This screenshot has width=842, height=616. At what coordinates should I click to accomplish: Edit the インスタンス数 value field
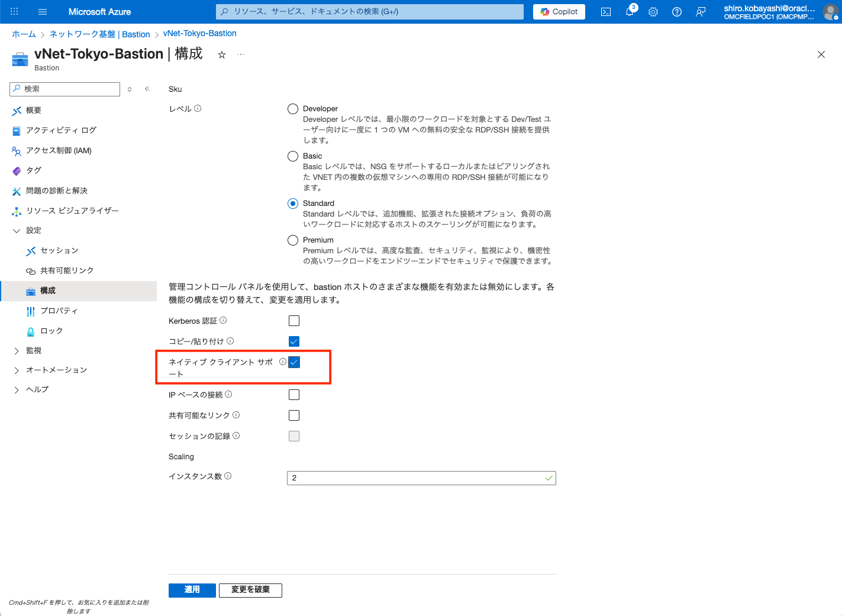pos(421,478)
